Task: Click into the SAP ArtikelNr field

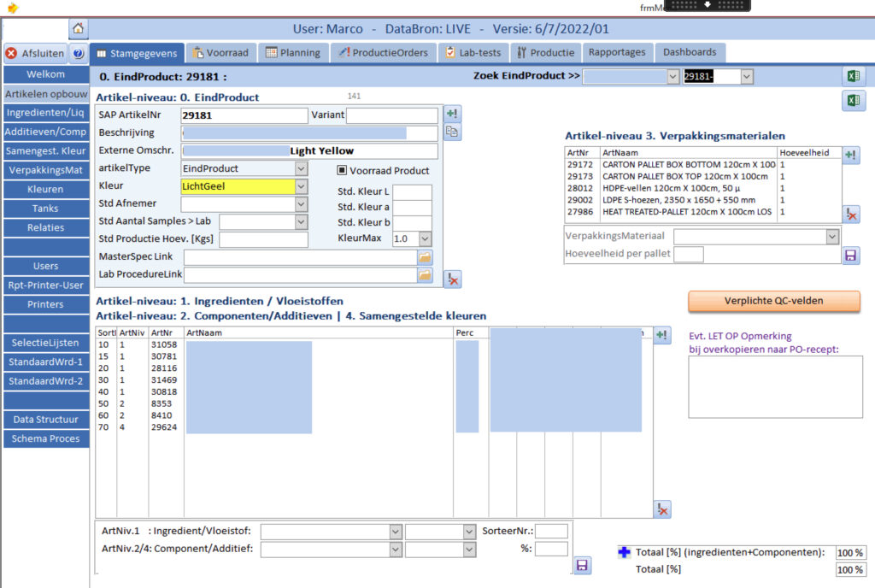Action: [x=244, y=115]
